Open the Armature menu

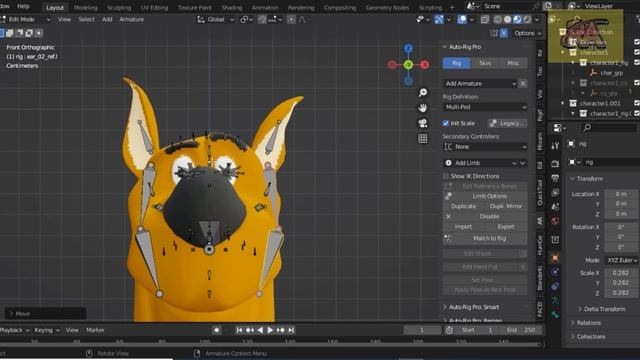coord(131,19)
